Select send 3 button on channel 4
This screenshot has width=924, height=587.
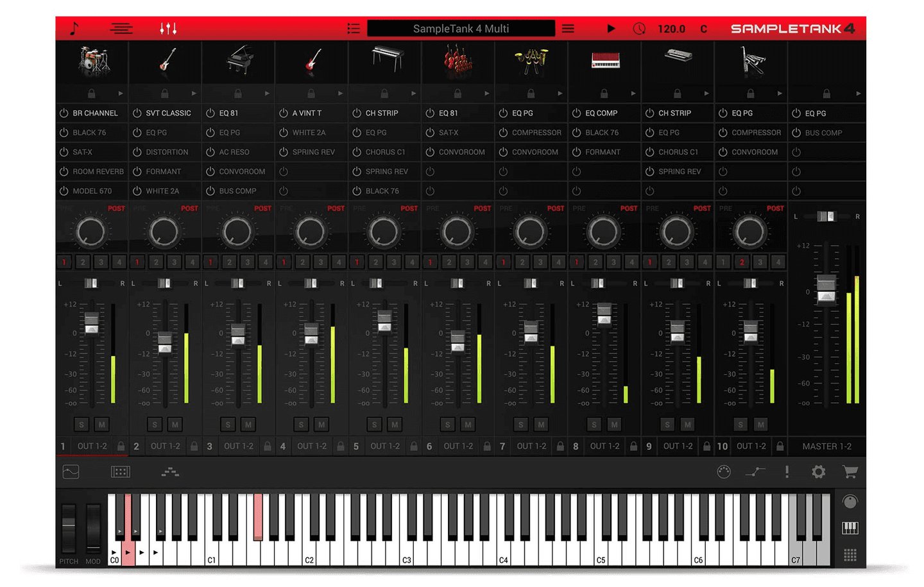click(x=321, y=262)
